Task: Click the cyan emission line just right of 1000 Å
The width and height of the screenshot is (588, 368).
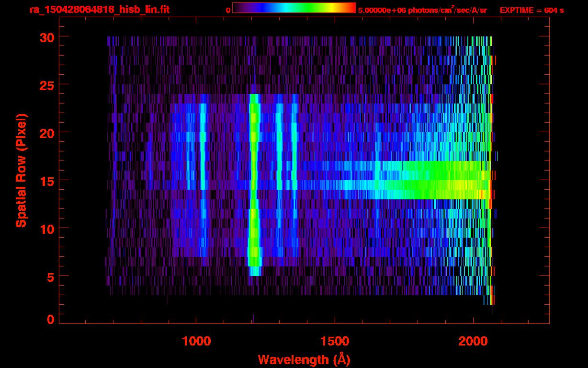Action: coord(203,144)
